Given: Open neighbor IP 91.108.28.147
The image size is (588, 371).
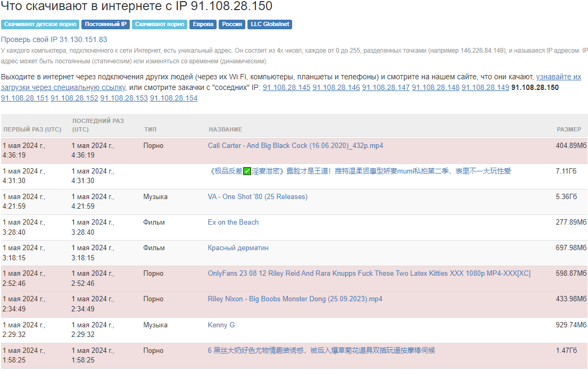Looking at the screenshot, I should coord(386,87).
